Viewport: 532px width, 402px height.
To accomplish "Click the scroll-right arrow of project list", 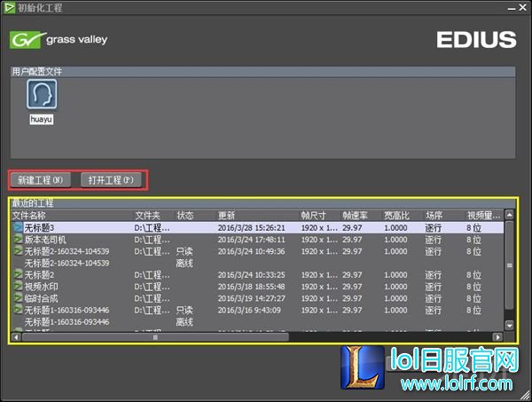I will 497,337.
